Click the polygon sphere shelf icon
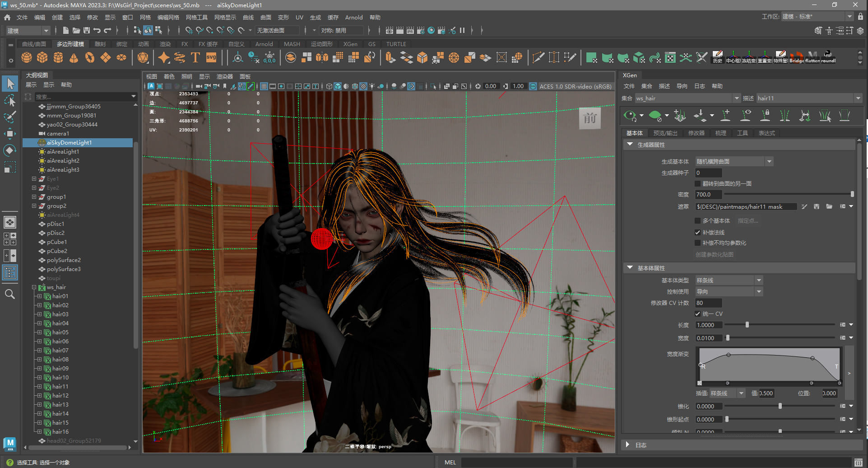868x468 pixels. pyautogui.click(x=27, y=58)
